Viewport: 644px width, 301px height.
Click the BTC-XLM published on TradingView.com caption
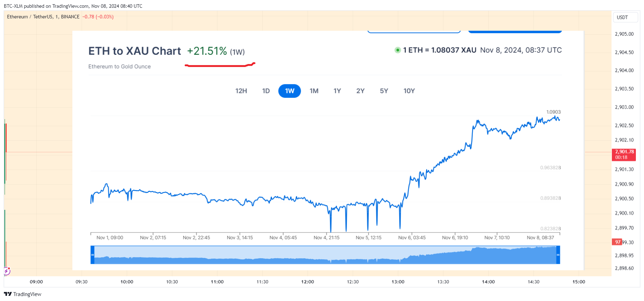(73, 6)
